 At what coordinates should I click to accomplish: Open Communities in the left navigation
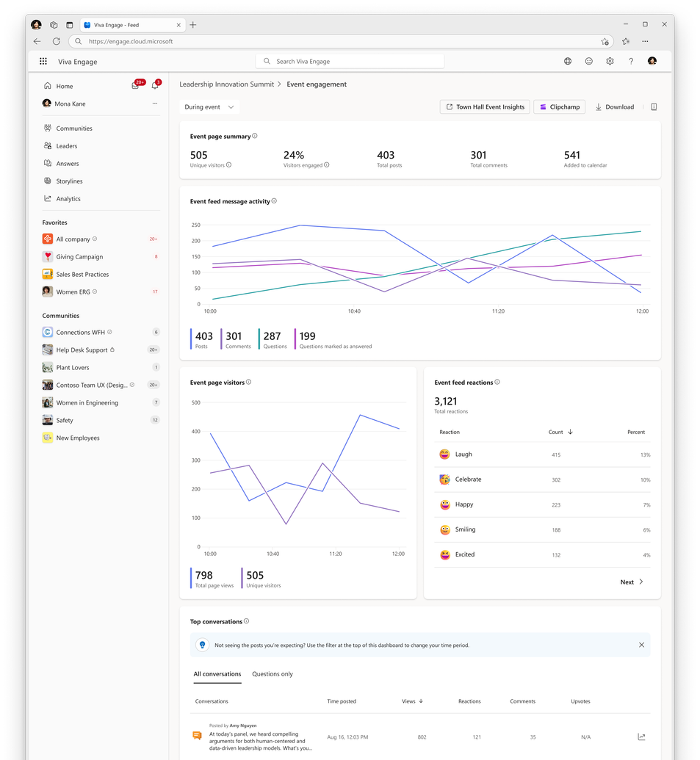pyautogui.click(x=74, y=129)
